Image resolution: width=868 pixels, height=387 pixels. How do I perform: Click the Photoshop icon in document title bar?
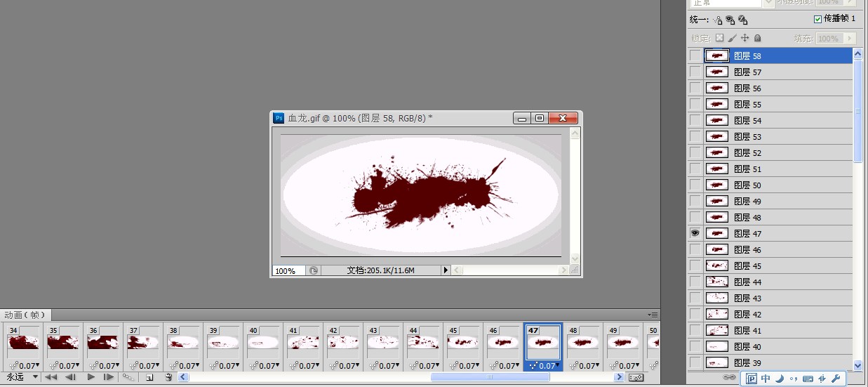279,118
